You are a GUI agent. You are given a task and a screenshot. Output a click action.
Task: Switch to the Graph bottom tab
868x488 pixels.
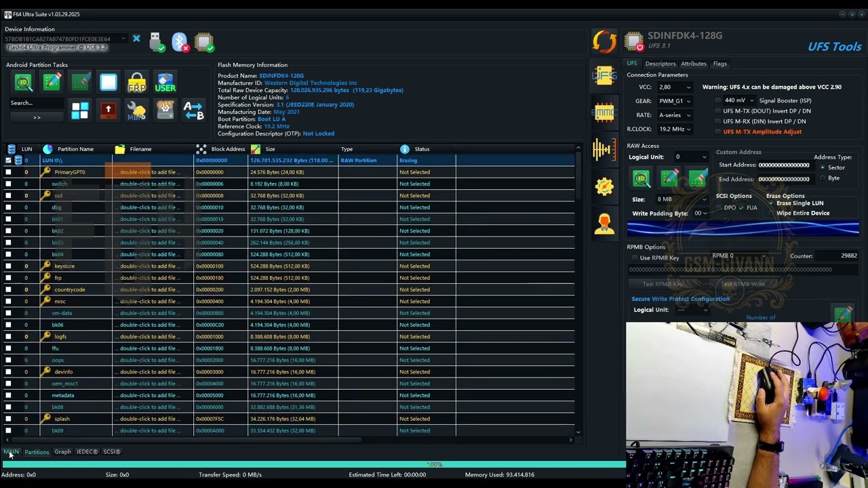[62, 451]
